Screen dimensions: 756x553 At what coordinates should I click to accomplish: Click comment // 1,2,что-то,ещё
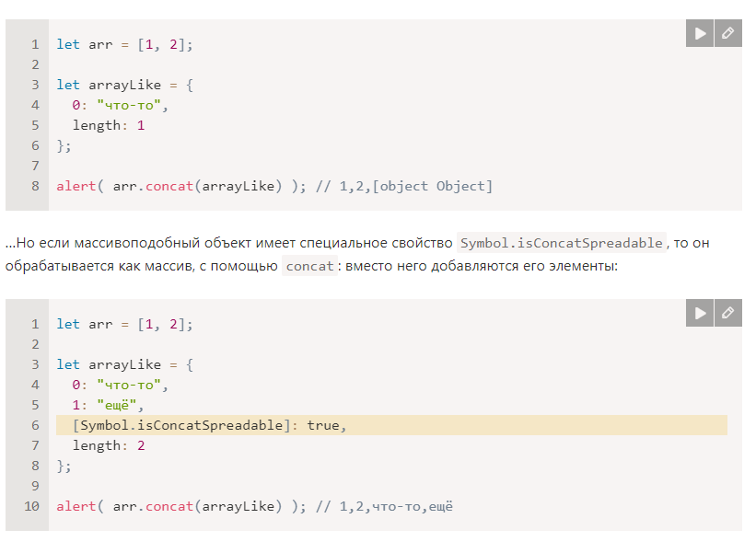pyautogui.click(x=384, y=507)
